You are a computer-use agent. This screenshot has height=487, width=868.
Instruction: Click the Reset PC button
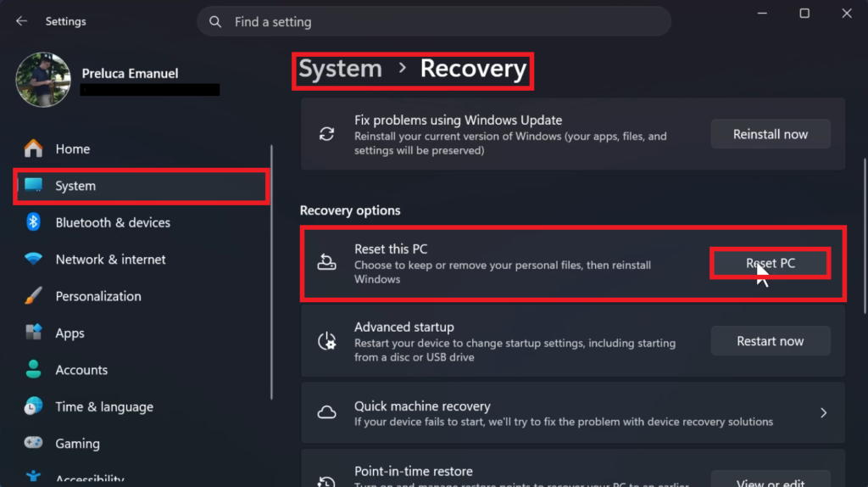click(x=770, y=263)
